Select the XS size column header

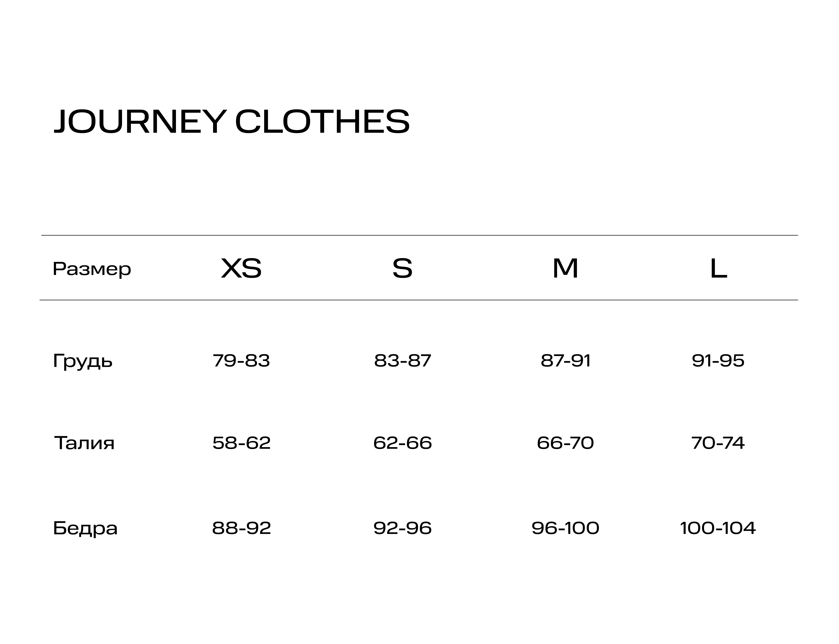click(241, 268)
